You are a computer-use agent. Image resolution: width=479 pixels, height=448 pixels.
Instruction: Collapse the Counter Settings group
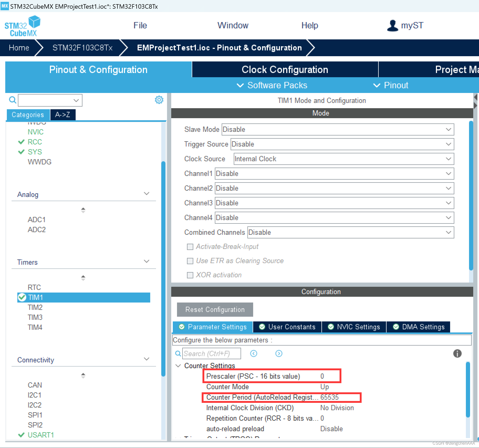[178, 366]
